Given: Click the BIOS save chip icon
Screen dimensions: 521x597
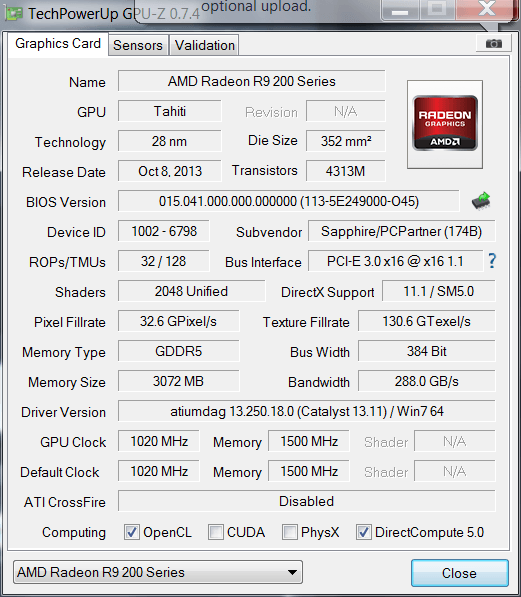Looking at the screenshot, I should 481,201.
